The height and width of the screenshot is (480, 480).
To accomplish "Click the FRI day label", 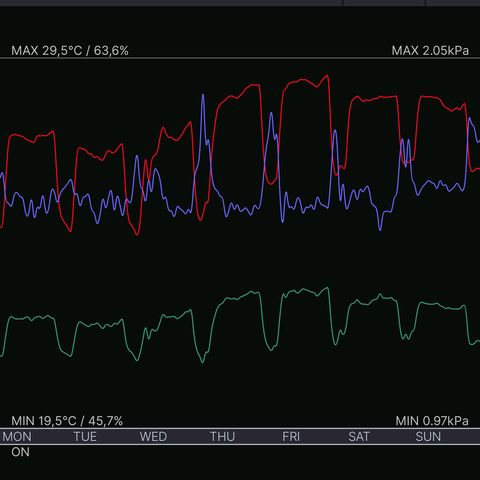I will (x=291, y=437).
